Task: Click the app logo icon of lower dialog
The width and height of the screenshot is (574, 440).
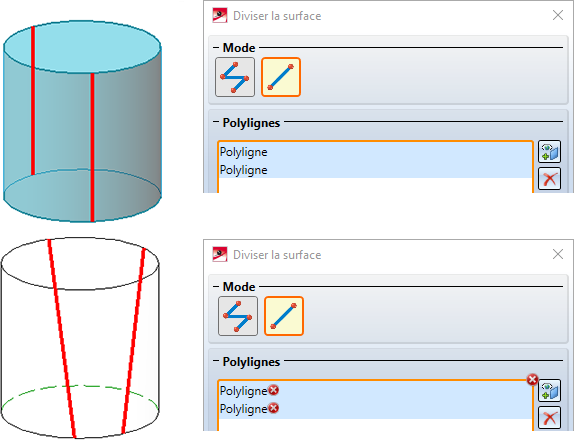Action: [220, 254]
